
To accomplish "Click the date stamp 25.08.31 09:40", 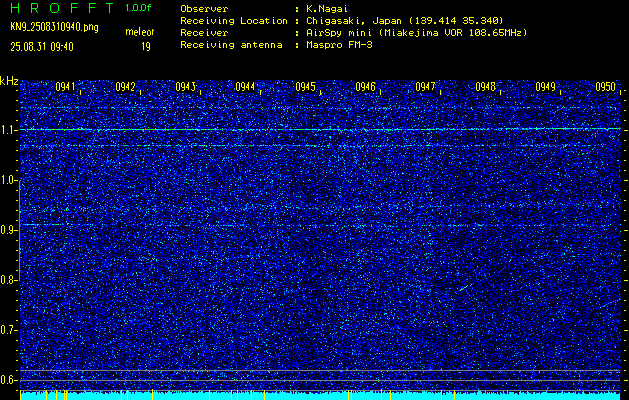I will coord(42,47).
